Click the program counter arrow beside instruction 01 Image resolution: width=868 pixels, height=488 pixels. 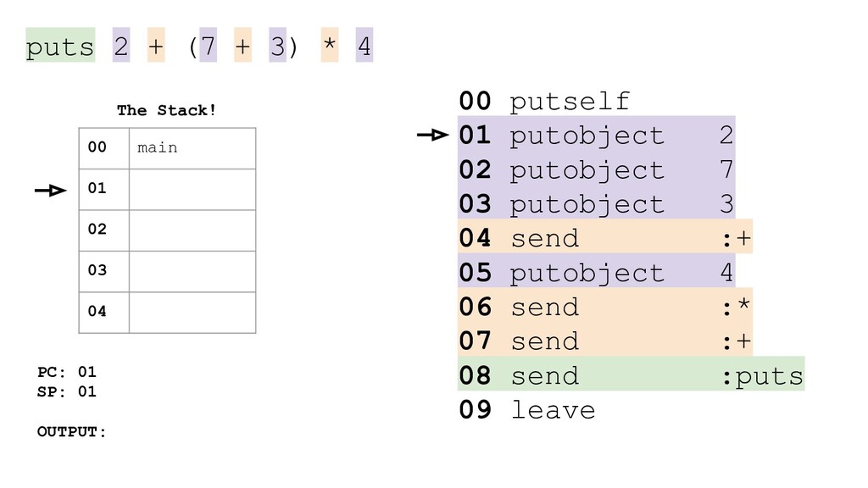coord(433,135)
